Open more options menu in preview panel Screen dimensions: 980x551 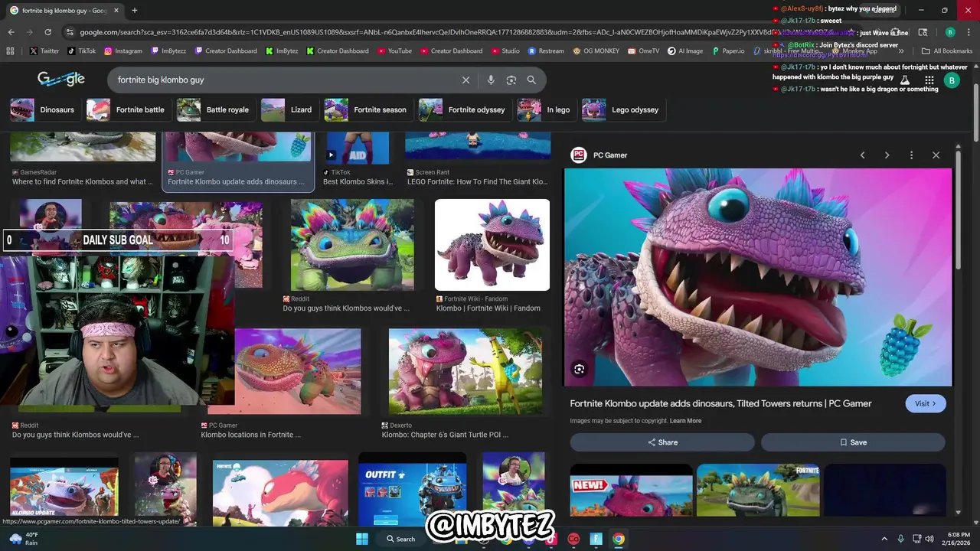(x=911, y=155)
